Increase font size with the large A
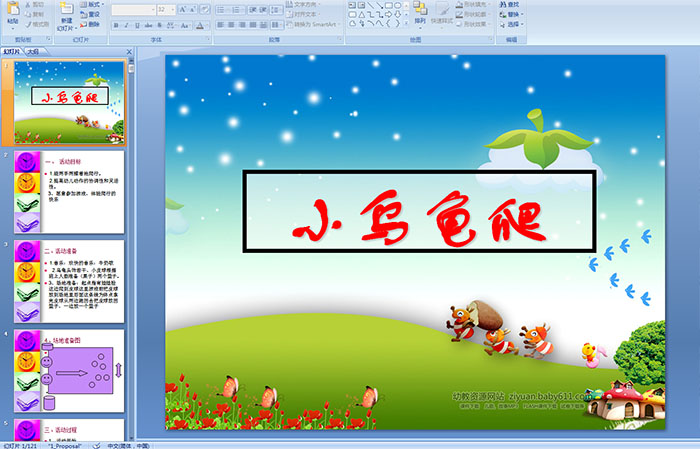700x449 pixels. tap(183, 9)
